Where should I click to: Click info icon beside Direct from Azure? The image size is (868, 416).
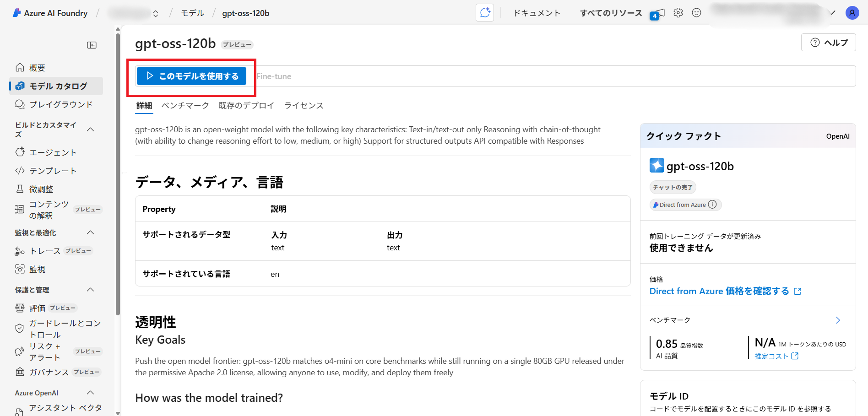tap(712, 205)
